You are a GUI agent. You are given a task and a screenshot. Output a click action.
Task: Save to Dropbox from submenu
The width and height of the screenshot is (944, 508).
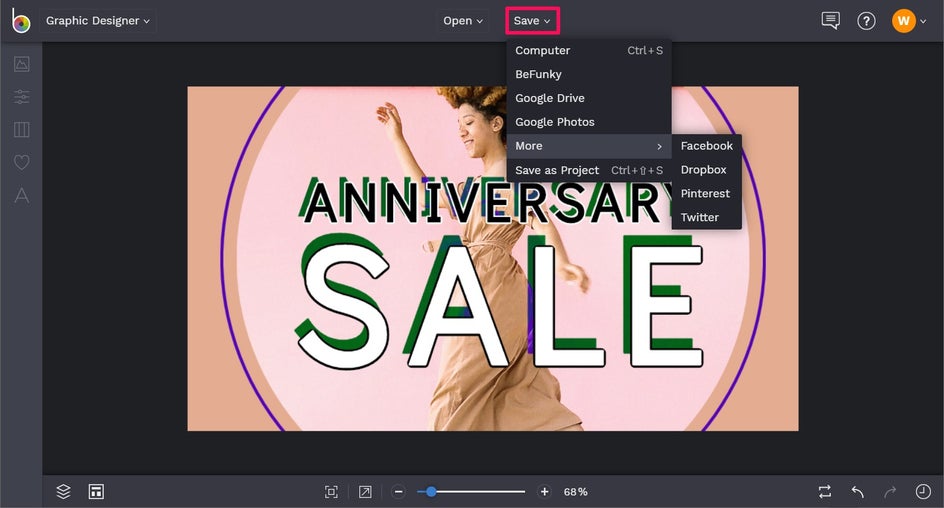[x=707, y=170]
